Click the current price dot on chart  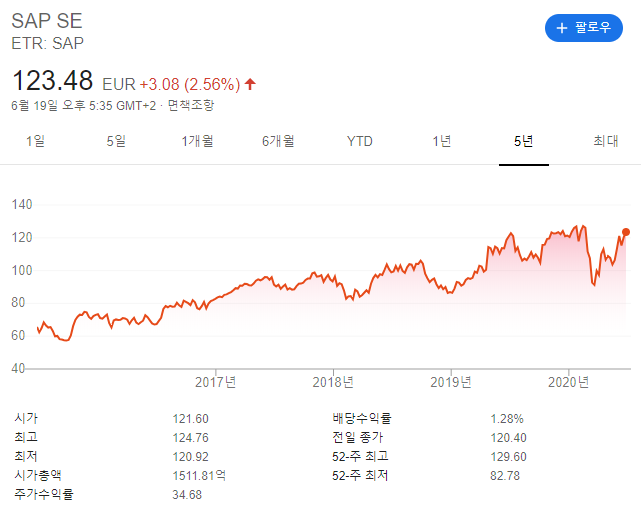(626, 232)
